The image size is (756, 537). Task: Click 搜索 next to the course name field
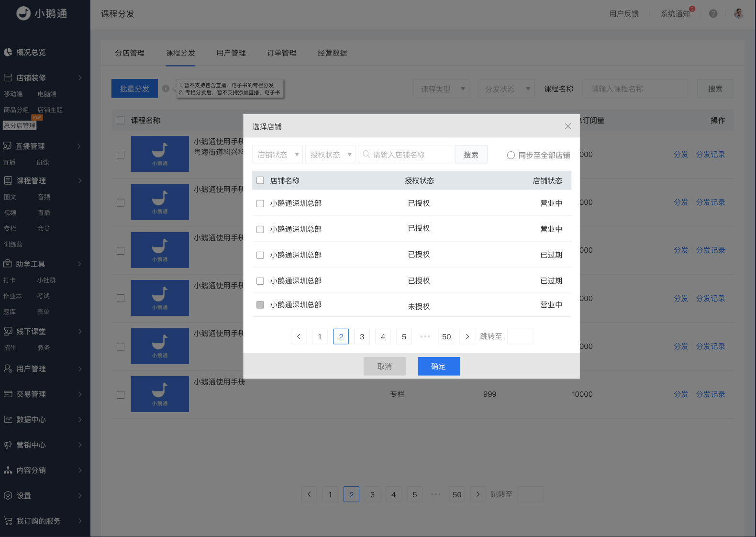[x=715, y=89]
